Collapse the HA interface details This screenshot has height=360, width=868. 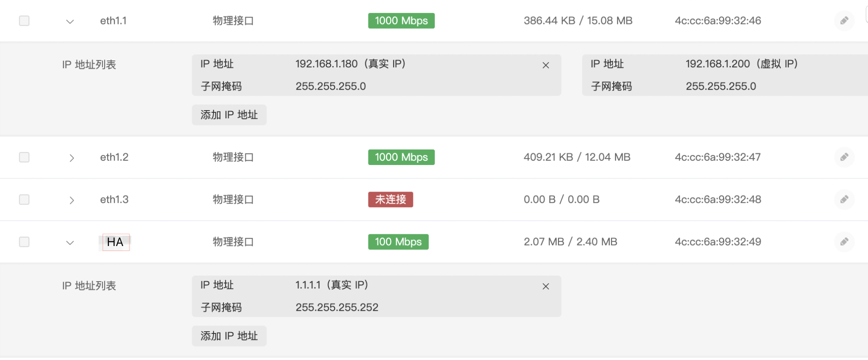70,243
